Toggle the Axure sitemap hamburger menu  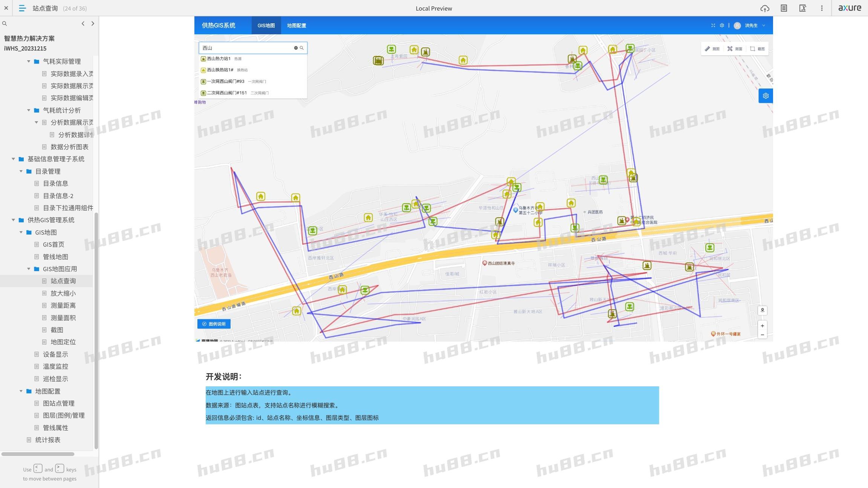point(22,8)
